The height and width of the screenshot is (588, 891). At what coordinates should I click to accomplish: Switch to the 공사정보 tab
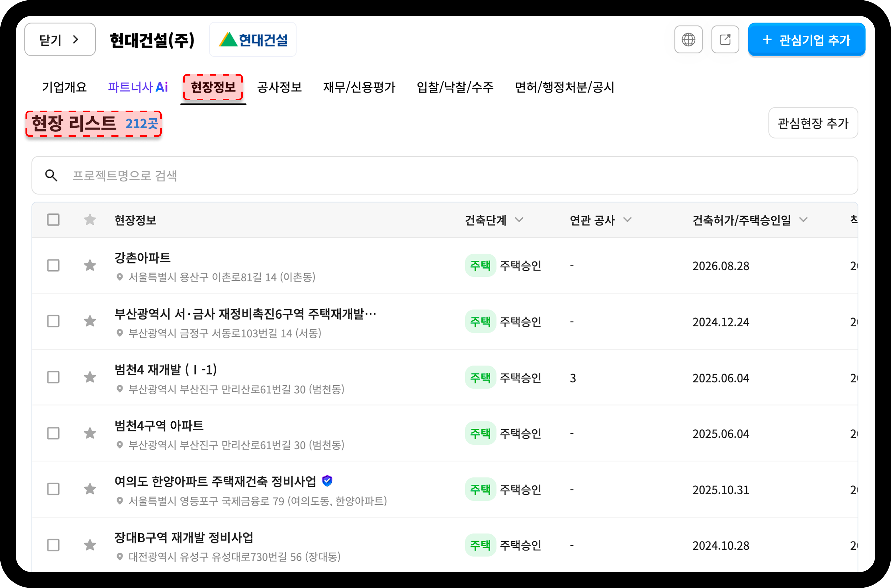[279, 87]
